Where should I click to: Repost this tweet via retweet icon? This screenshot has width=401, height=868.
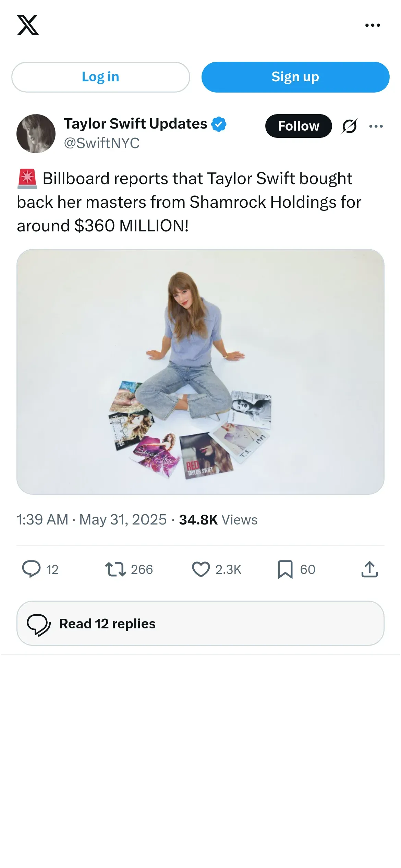(x=115, y=569)
